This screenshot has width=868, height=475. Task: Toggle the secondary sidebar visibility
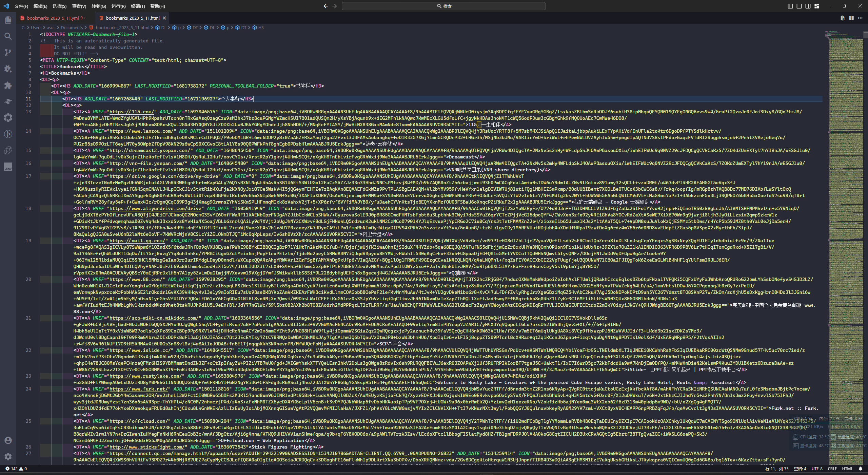point(808,6)
